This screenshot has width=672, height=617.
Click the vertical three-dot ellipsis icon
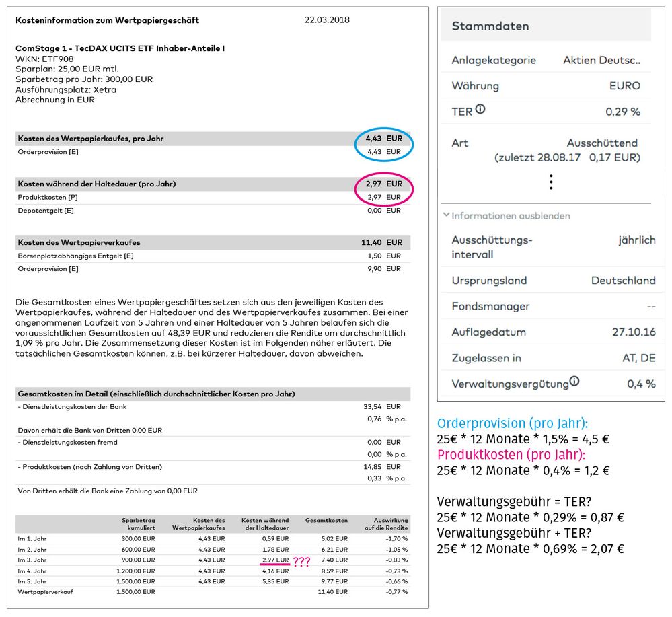pyautogui.click(x=551, y=182)
